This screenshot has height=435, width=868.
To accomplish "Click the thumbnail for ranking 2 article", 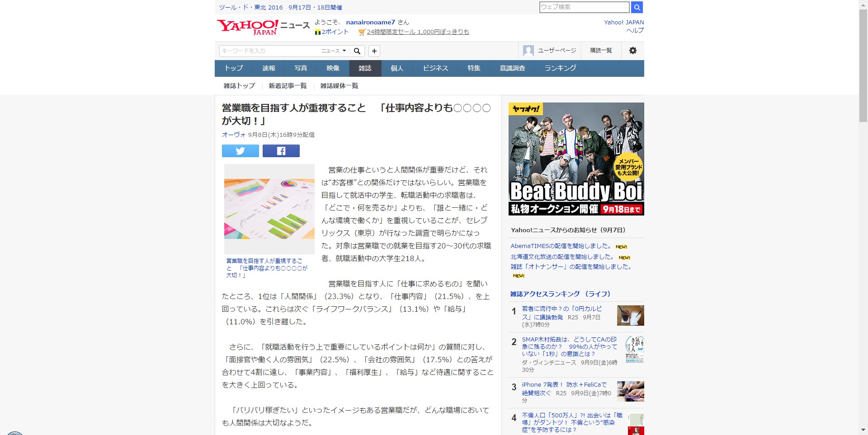I will click(x=635, y=349).
